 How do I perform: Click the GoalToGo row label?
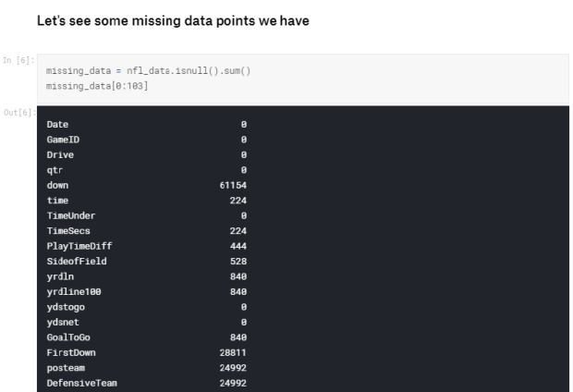coord(68,337)
